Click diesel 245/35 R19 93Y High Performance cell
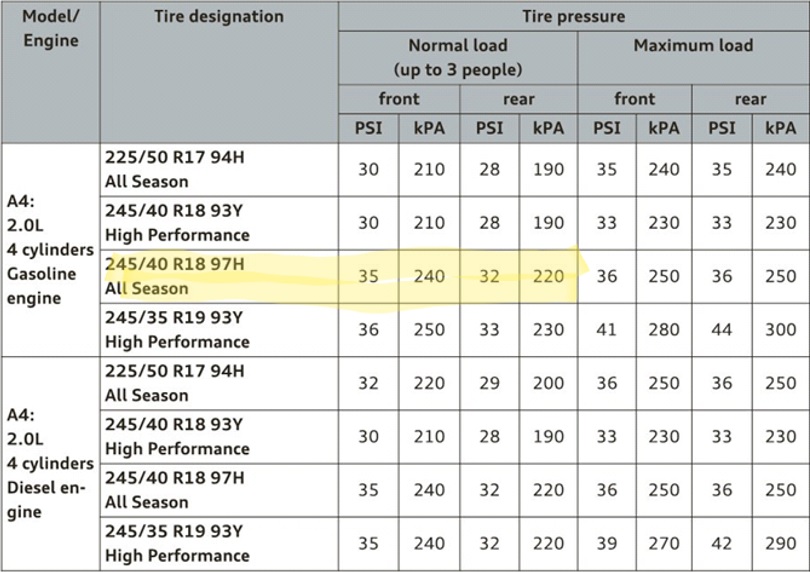810x572 pixels. click(x=219, y=544)
